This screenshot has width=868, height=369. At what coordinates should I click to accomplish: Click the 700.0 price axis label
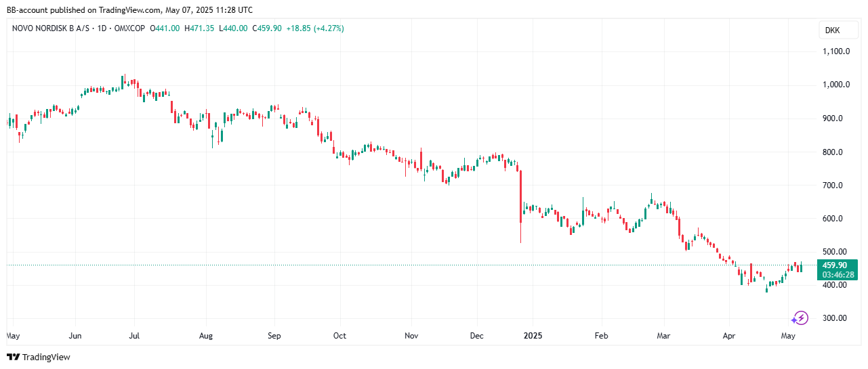832,186
